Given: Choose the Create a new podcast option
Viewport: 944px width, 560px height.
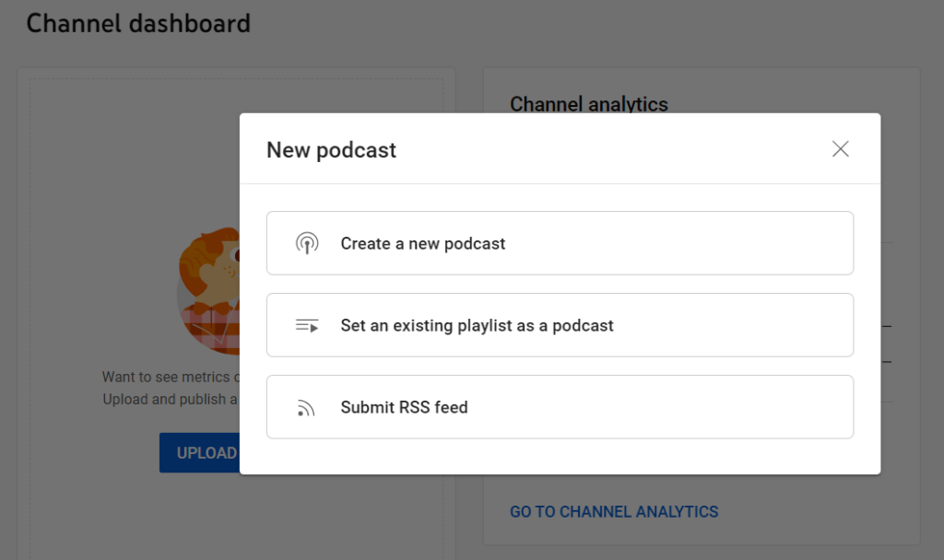Looking at the screenshot, I should tap(559, 243).
